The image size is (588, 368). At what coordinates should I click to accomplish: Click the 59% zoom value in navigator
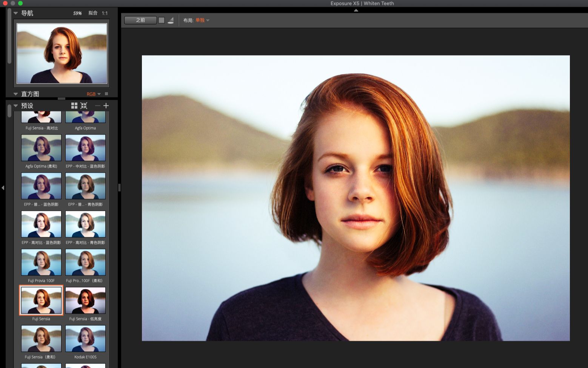tap(77, 13)
